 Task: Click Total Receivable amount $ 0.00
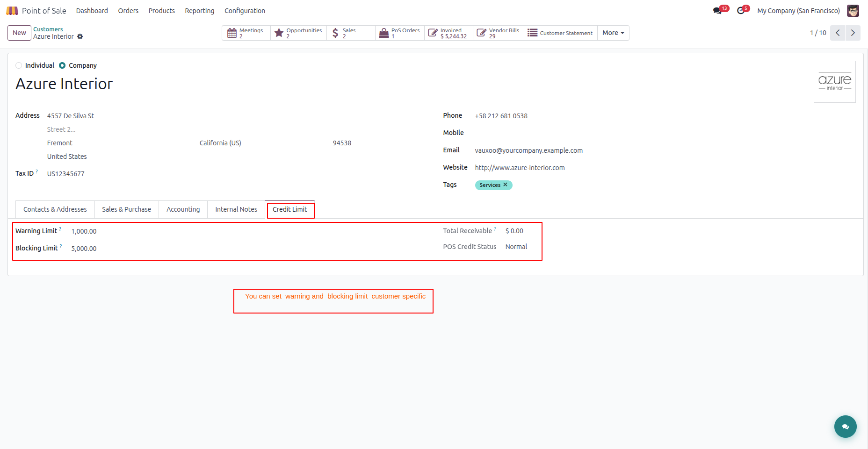point(514,231)
